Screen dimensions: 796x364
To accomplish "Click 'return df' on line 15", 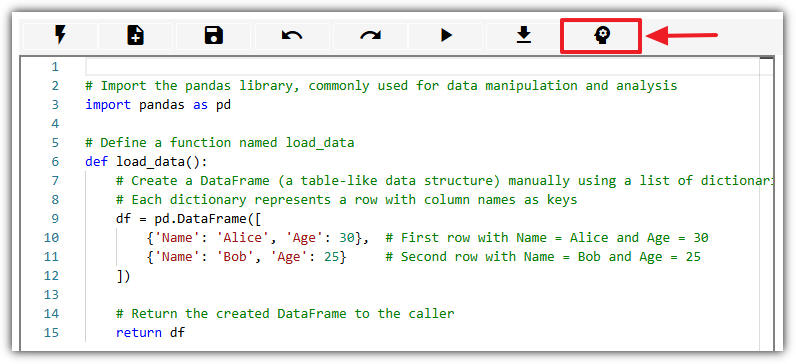I will click(151, 333).
